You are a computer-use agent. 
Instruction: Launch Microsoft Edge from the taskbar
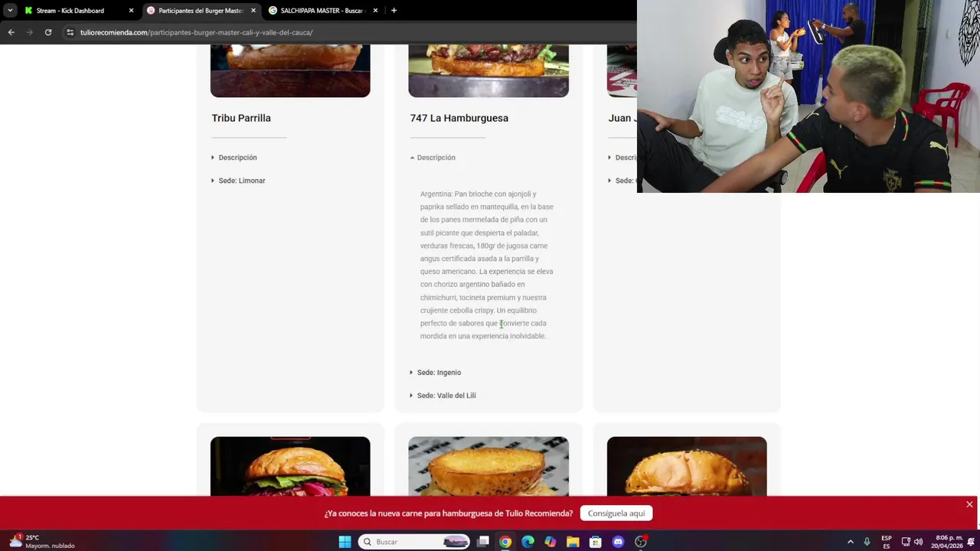pyautogui.click(x=528, y=542)
